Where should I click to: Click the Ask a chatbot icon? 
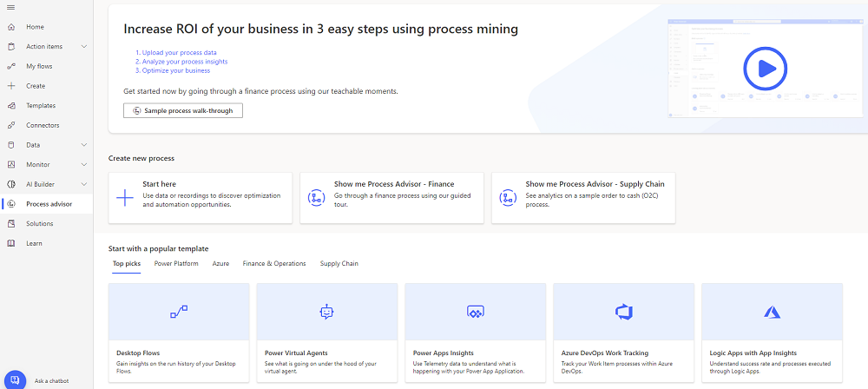[x=16, y=380]
